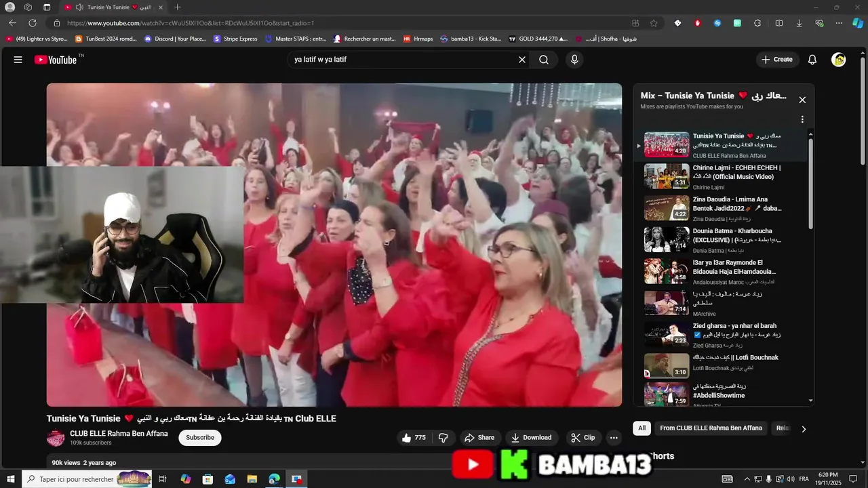Select the All filter chip
This screenshot has height=488, width=868.
coord(642,428)
